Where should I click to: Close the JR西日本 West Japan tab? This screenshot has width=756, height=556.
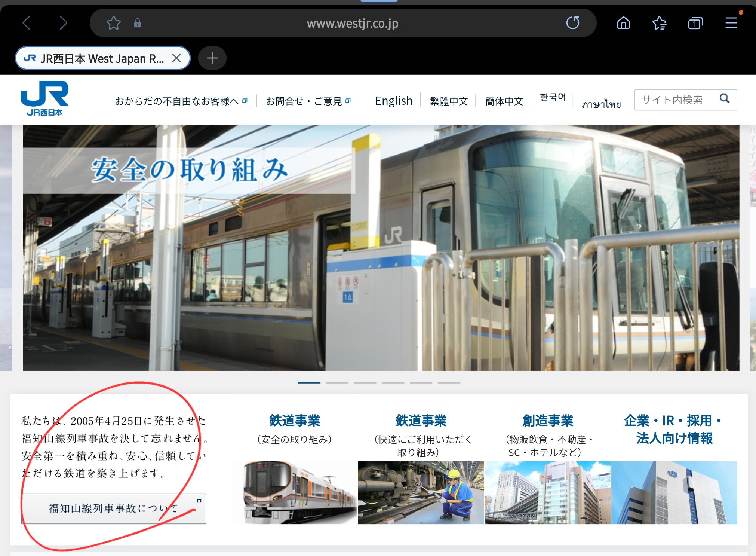[176, 58]
